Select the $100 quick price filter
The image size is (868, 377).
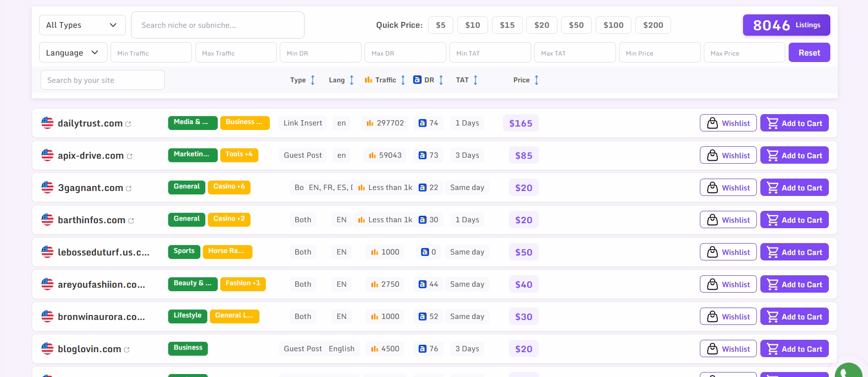click(x=614, y=25)
